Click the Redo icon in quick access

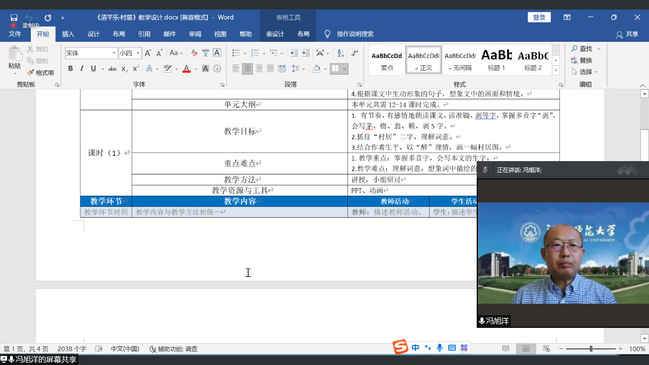48,17
